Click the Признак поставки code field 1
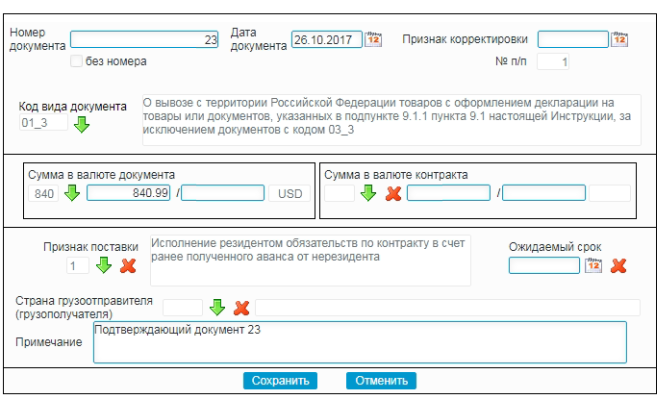 (x=78, y=266)
